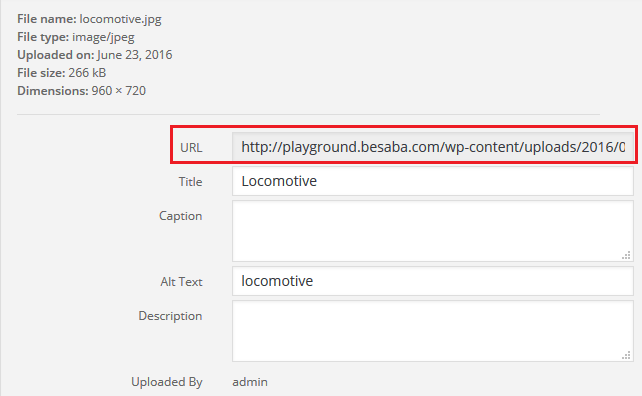Image resolution: width=642 pixels, height=396 pixels.
Task: Click the 266 kB file size value
Action: point(87,73)
